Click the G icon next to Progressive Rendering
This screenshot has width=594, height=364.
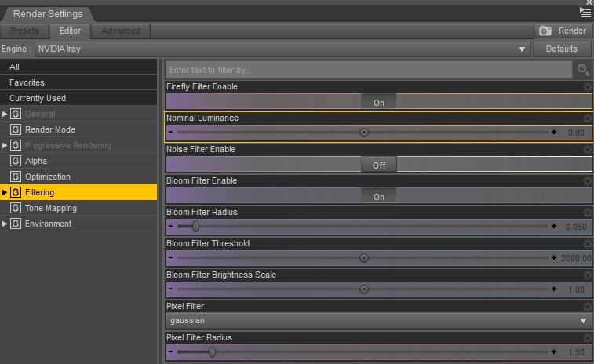pyautogui.click(x=16, y=145)
